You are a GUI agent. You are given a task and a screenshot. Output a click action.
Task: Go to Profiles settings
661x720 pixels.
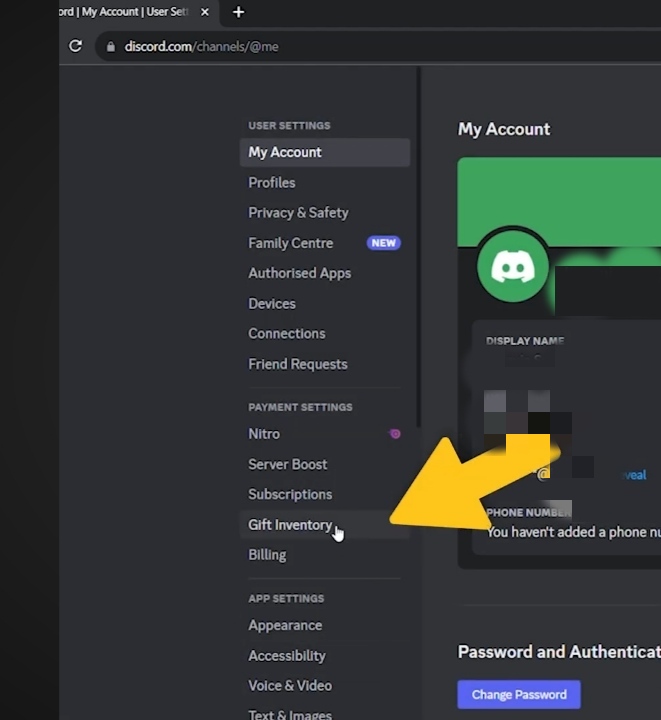(x=325, y=183)
